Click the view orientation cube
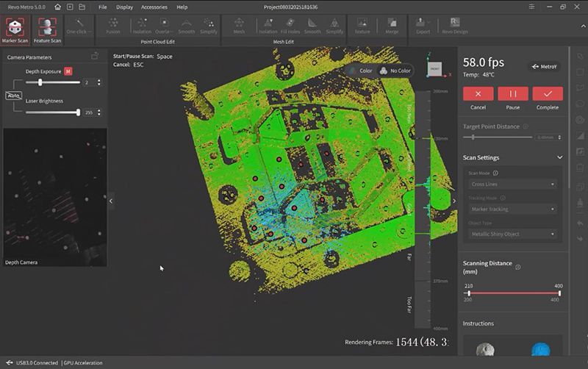The image size is (588, 369). pyautogui.click(x=434, y=68)
